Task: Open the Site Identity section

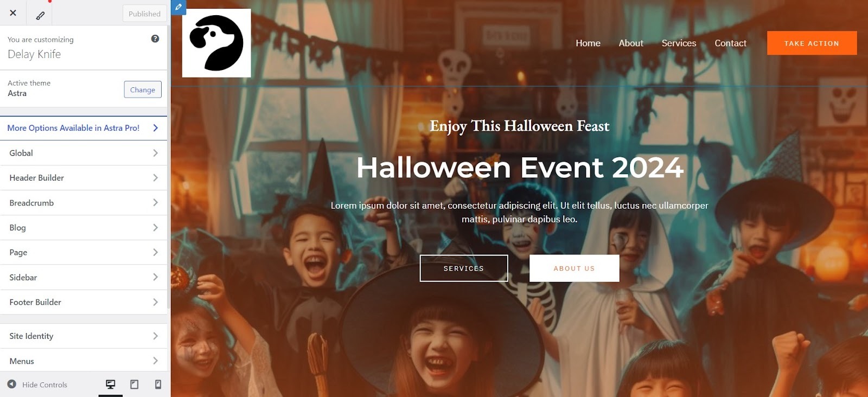Action: (x=84, y=336)
